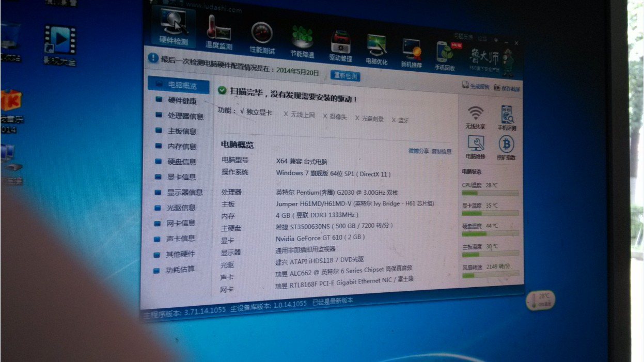Image resolution: width=644 pixels, height=362 pixels.
Task: Open the 性能测试 performance test tab
Action: pyautogui.click(x=262, y=39)
